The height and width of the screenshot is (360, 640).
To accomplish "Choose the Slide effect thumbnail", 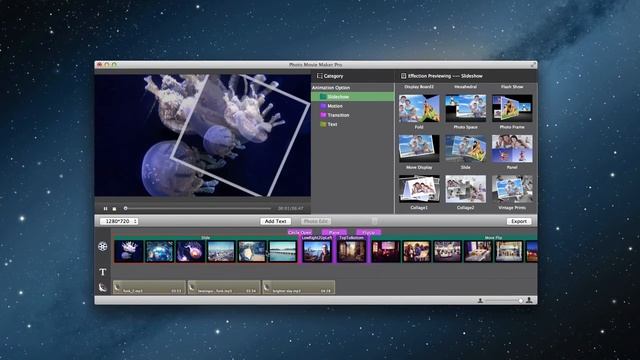I will point(465,149).
